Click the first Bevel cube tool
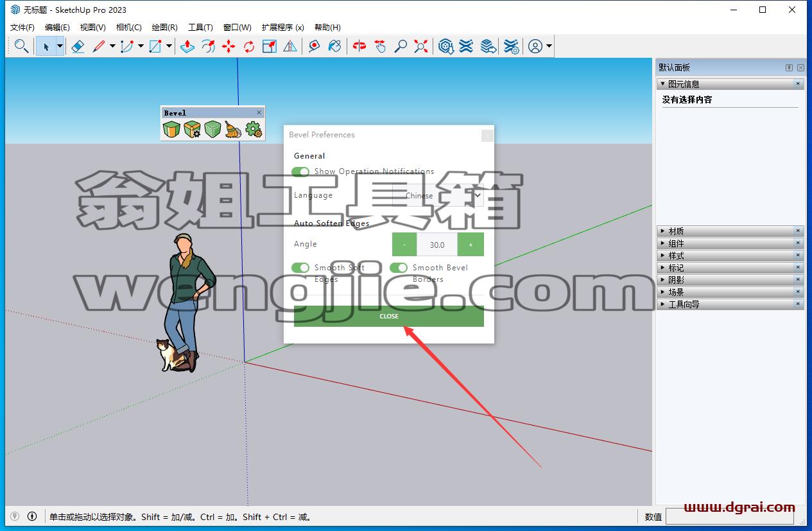This screenshot has height=531, width=812. click(171, 130)
